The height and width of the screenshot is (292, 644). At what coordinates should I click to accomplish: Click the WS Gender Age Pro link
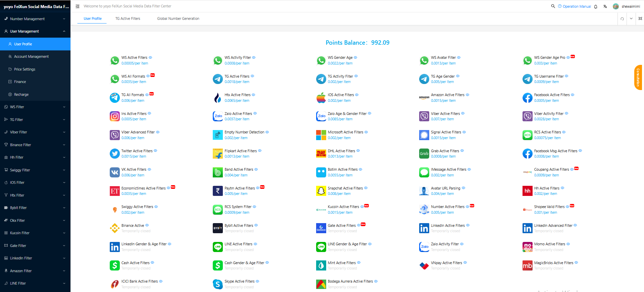(x=550, y=57)
